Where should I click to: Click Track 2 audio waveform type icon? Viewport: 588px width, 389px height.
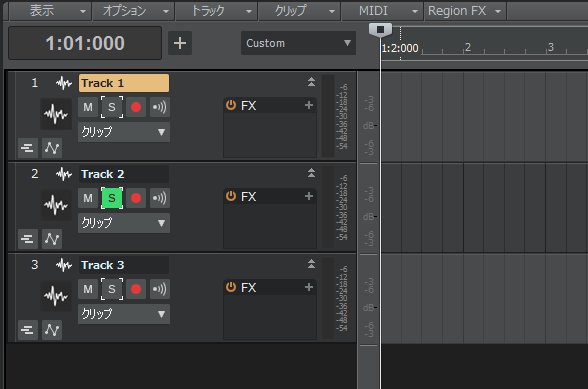(64, 174)
